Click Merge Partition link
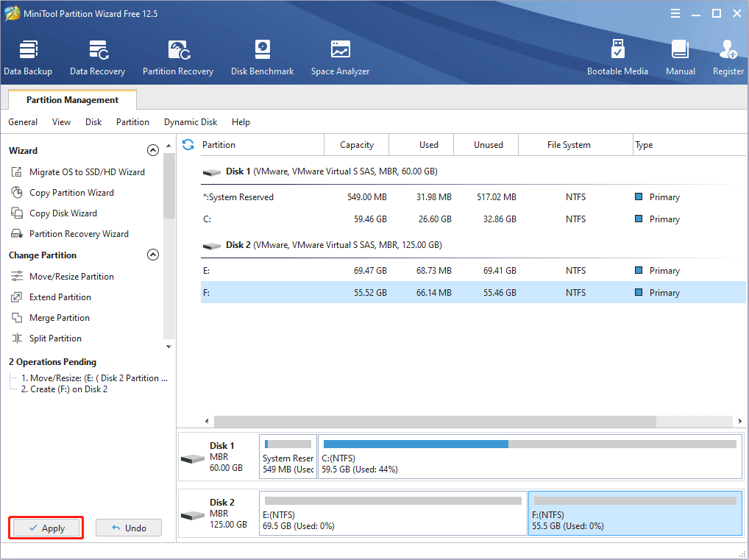Viewport: 749px width, 560px height. pos(60,318)
